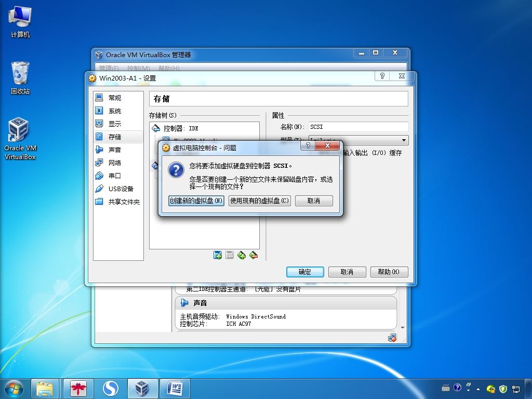Select the Oracle VM VirtualBox desktop shortcut
This screenshot has width=532, height=399.
pos(20,138)
